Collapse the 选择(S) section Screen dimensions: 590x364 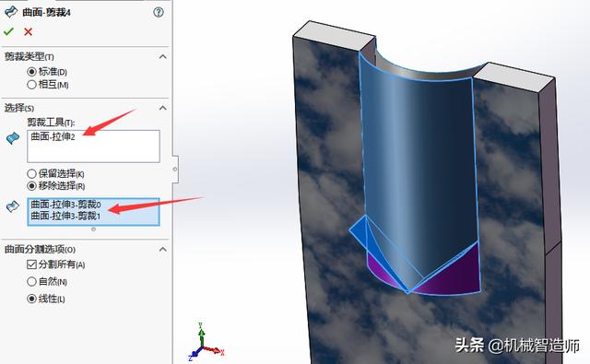click(163, 108)
